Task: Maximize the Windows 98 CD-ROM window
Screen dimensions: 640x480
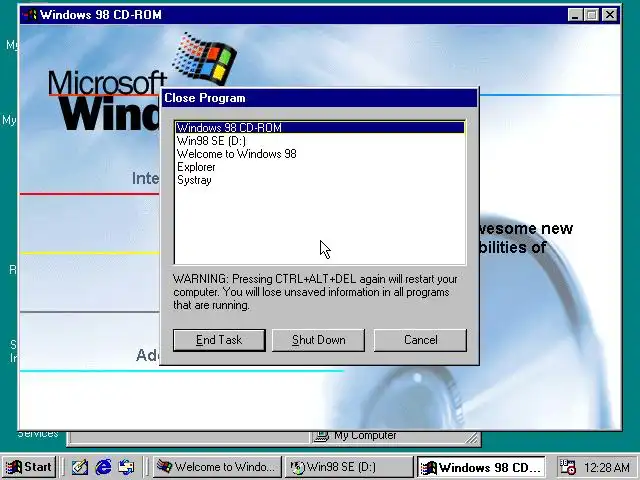Action: click(x=591, y=15)
